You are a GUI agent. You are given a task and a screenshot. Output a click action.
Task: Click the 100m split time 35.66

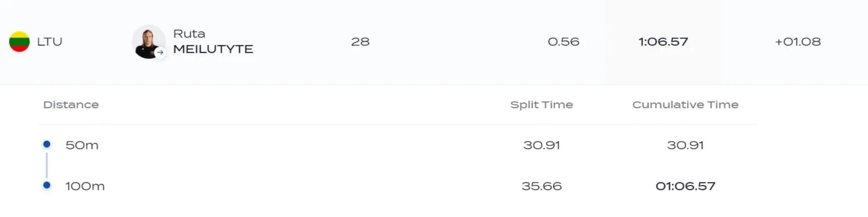point(542,186)
